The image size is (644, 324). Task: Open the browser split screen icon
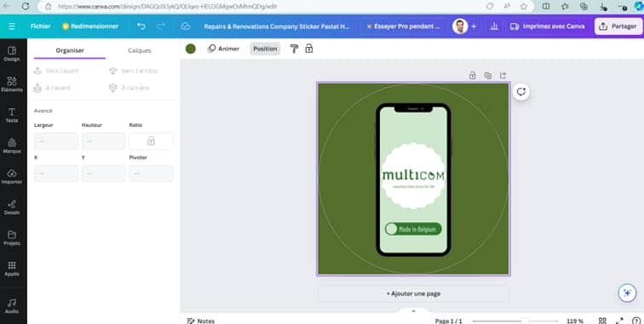546,6
